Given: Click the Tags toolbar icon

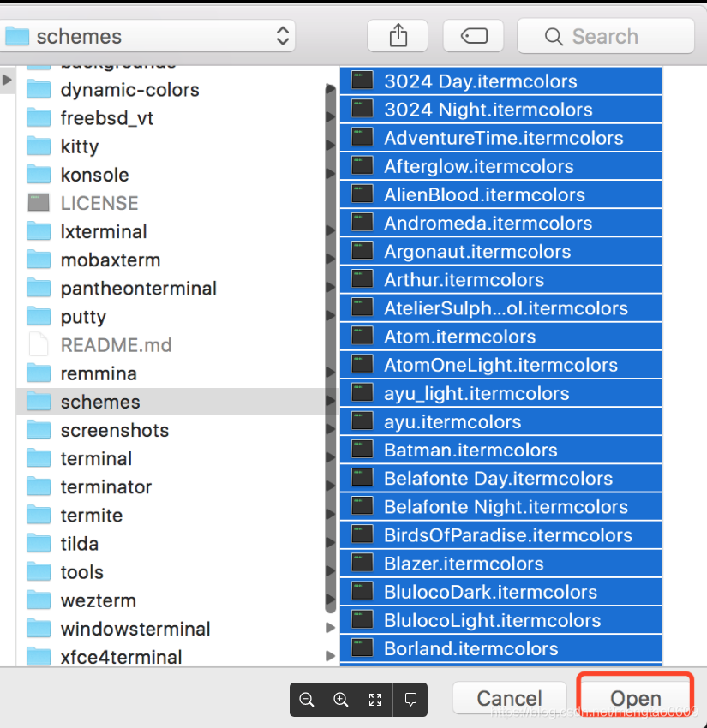Looking at the screenshot, I should 473,36.
